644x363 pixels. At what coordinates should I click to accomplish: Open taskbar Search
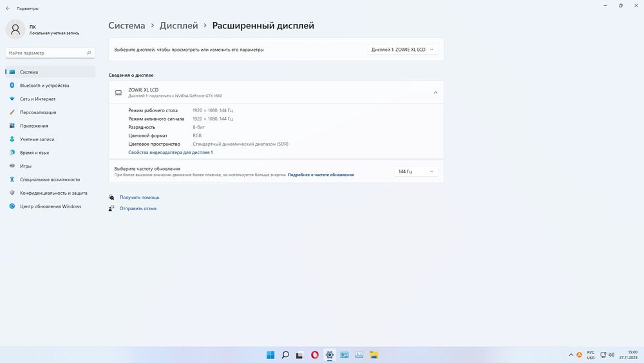click(285, 355)
